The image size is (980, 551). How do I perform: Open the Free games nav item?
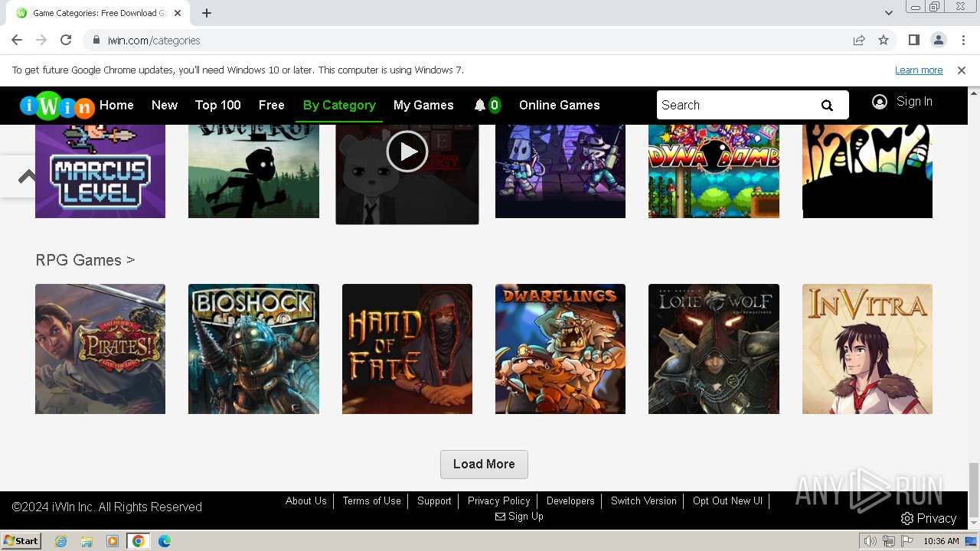(272, 106)
